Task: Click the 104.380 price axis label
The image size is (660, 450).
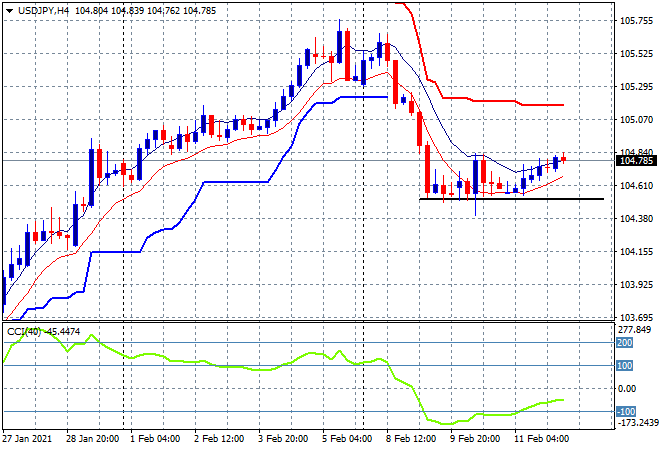Action: [x=636, y=218]
